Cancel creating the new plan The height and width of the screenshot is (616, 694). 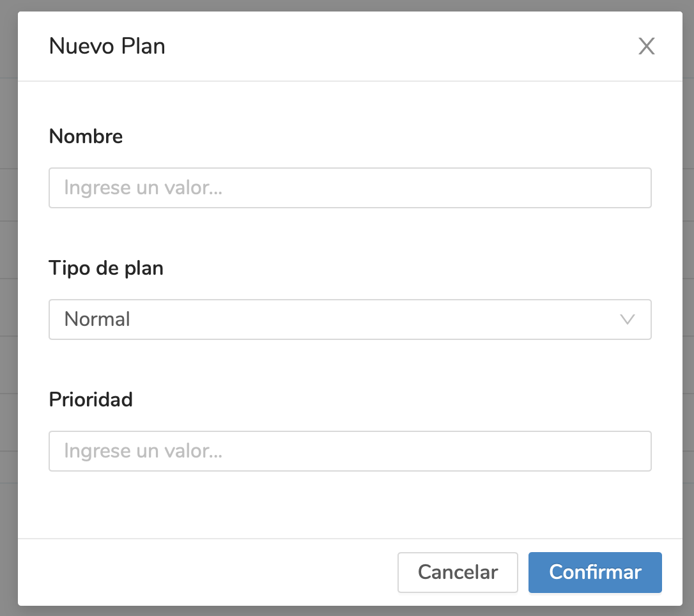[458, 573]
